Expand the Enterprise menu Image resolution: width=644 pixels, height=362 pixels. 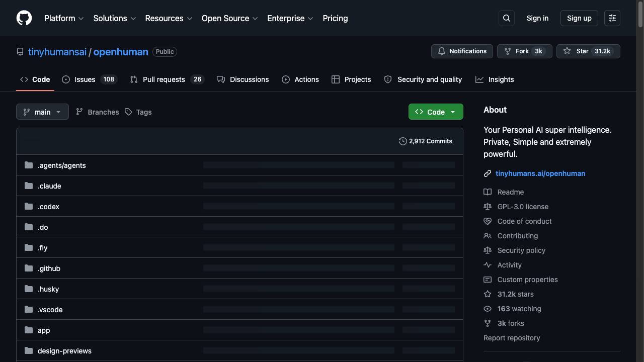pyautogui.click(x=290, y=18)
